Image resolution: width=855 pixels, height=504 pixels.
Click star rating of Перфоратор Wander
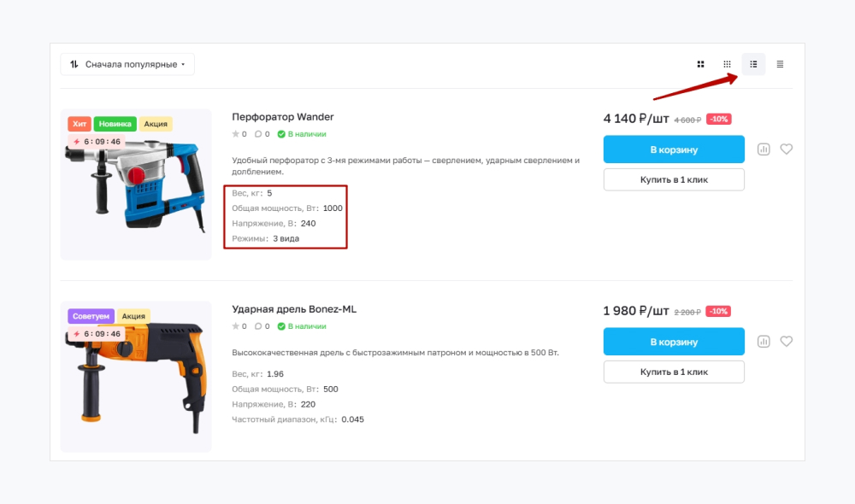pos(236,134)
